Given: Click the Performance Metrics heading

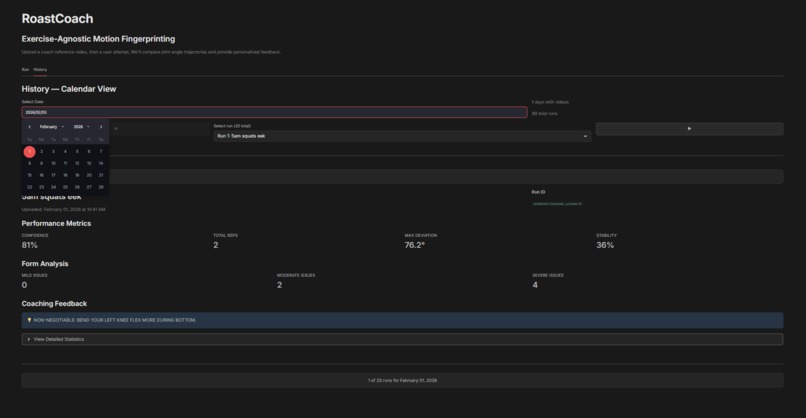Looking at the screenshot, I should pos(56,223).
